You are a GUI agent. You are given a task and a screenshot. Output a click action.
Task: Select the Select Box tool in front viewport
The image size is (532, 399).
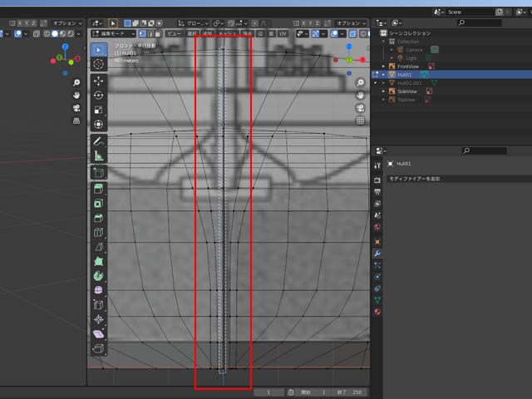click(x=99, y=50)
